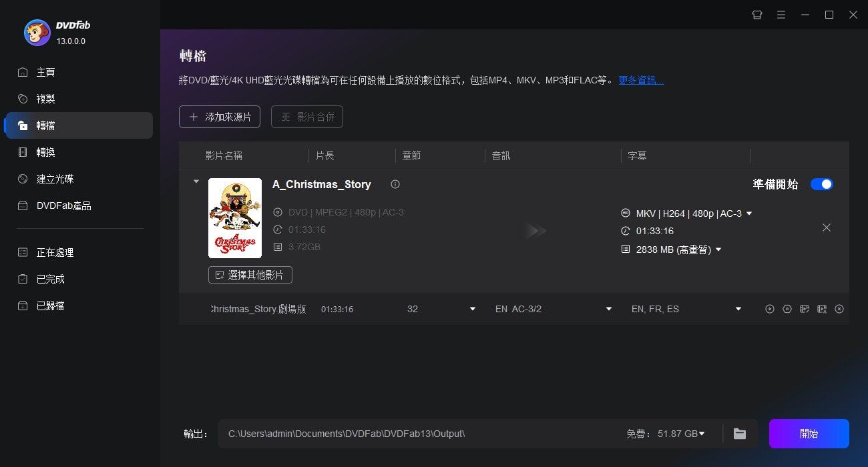The width and height of the screenshot is (868, 467).
Task: Click the size icon beside 2838 MB
Action: [626, 250]
